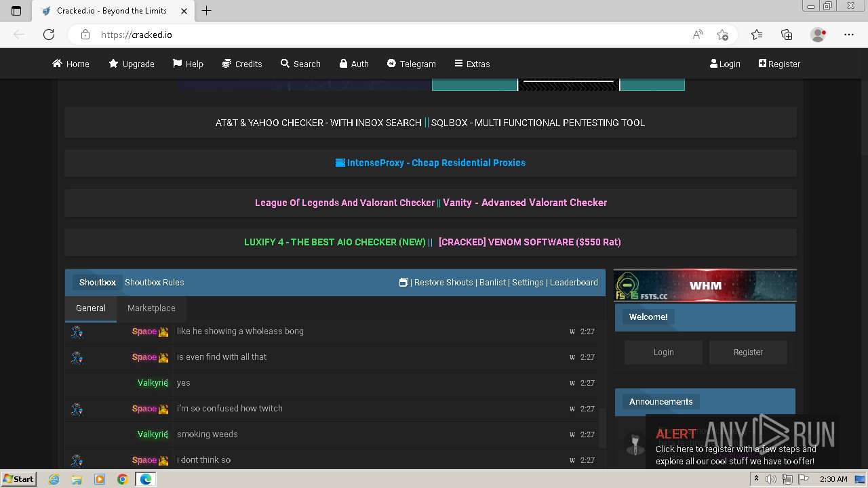Click Restore Shouts
This screenshot has width=868, height=488.
click(443, 282)
